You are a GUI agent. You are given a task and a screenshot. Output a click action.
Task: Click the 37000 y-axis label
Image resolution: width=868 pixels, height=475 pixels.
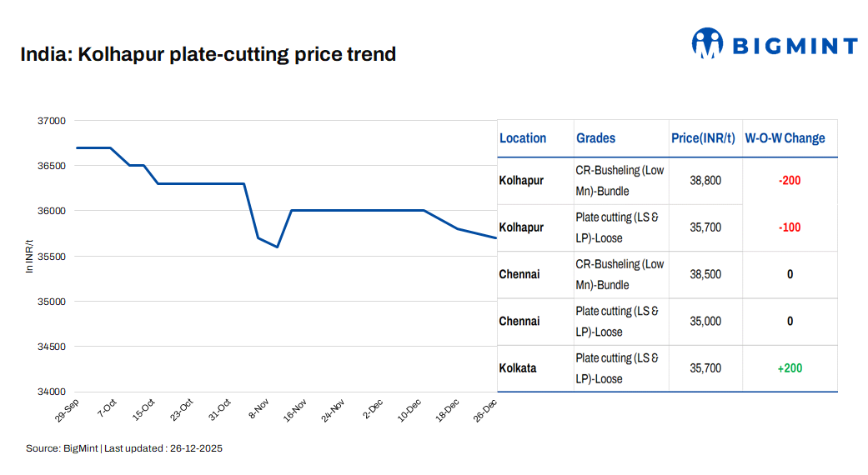click(x=51, y=121)
